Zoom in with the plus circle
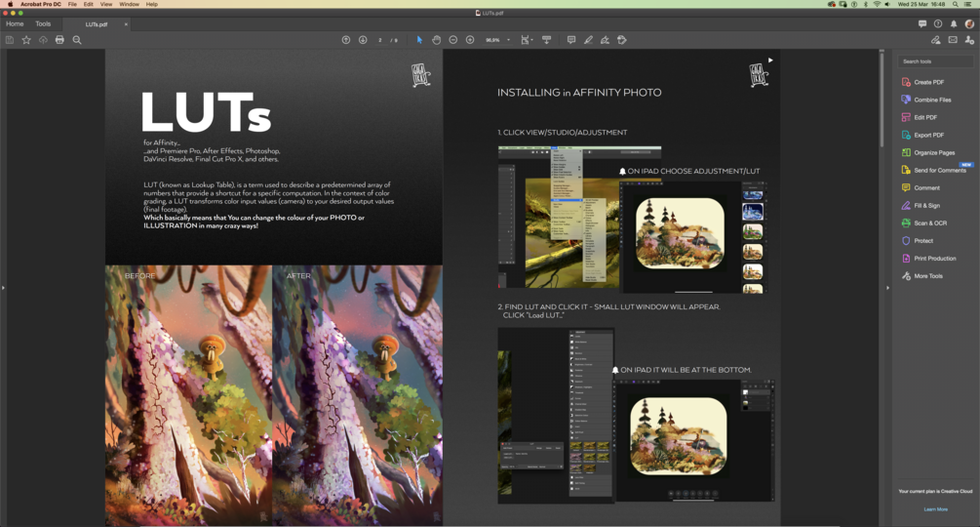This screenshot has height=527, width=980. click(470, 40)
